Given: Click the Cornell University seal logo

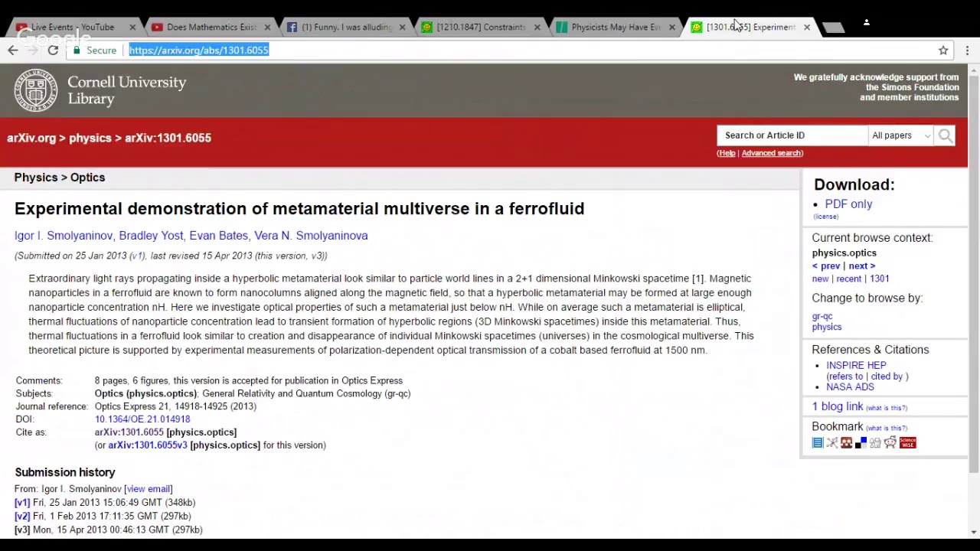Looking at the screenshot, I should point(35,90).
